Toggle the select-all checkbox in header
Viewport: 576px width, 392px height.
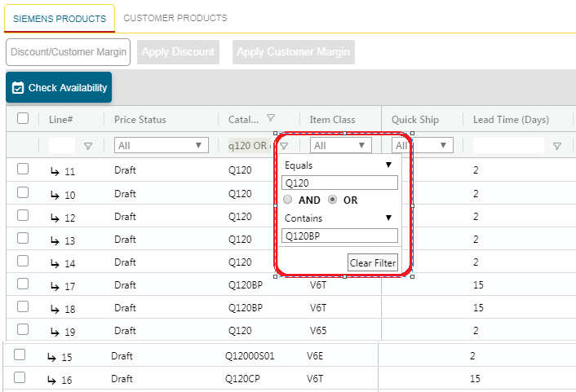click(x=23, y=118)
